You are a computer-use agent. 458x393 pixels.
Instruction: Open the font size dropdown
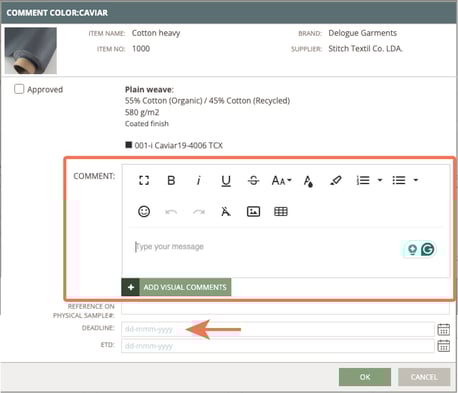(x=281, y=180)
